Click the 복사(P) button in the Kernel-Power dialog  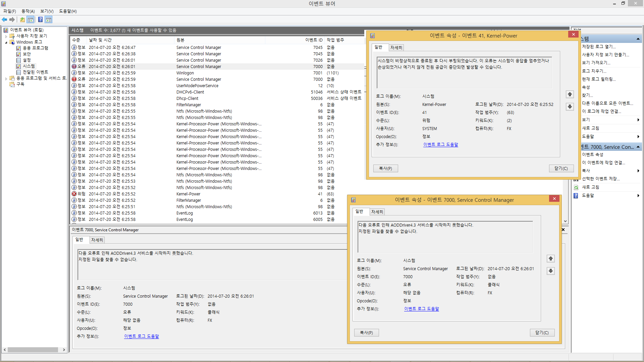pos(386,169)
